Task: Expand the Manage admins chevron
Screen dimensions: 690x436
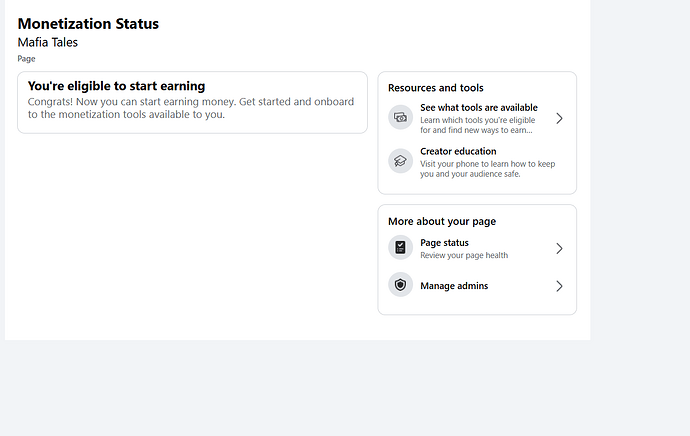Action: pos(559,286)
